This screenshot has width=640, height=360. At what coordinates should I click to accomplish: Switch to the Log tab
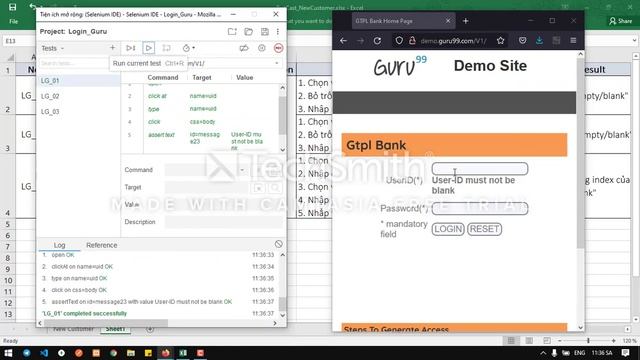coord(59,245)
